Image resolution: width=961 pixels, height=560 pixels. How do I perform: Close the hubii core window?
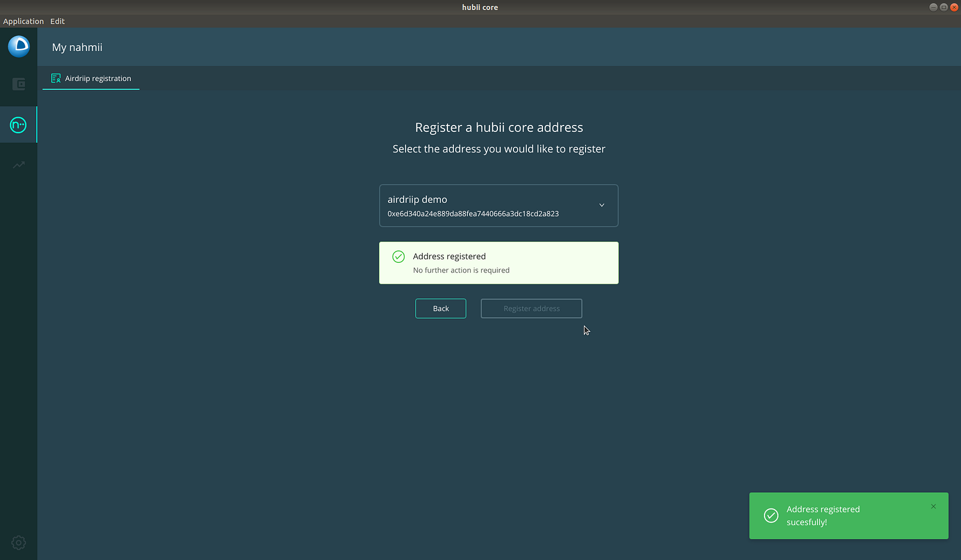click(x=954, y=7)
